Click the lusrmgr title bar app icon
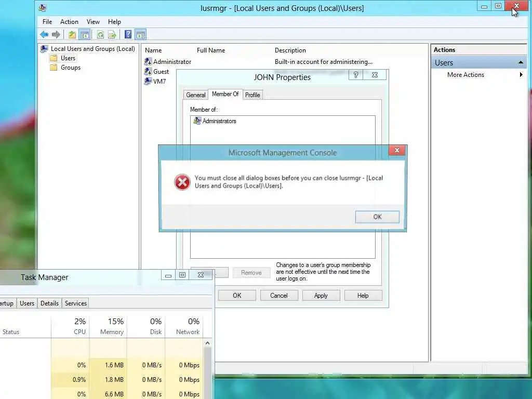The width and height of the screenshot is (532, 399). [x=43, y=8]
